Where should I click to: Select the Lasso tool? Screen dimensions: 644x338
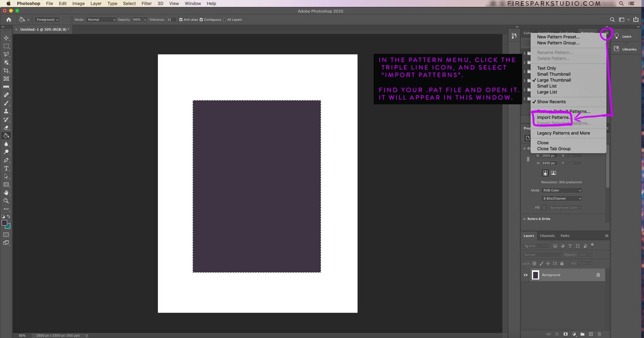(x=6, y=54)
